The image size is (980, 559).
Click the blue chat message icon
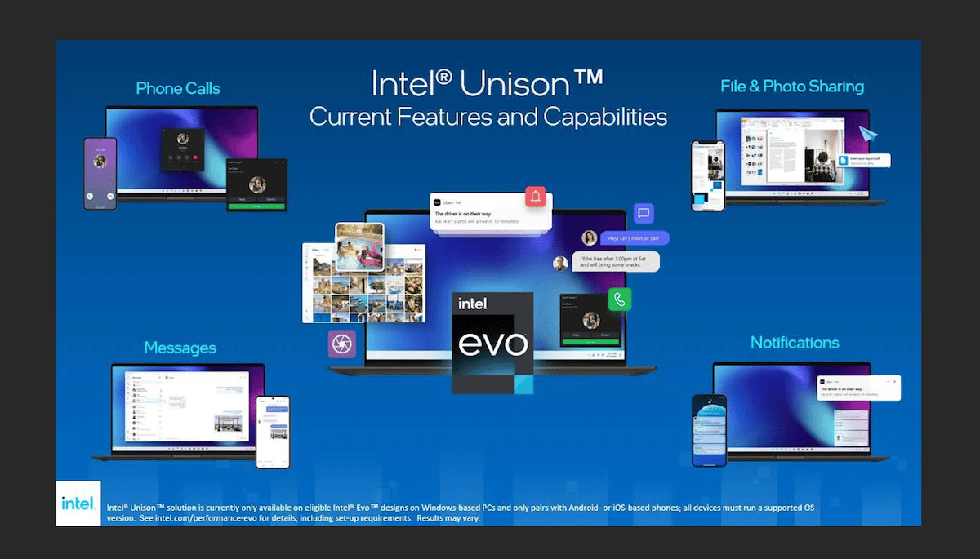pyautogui.click(x=644, y=214)
